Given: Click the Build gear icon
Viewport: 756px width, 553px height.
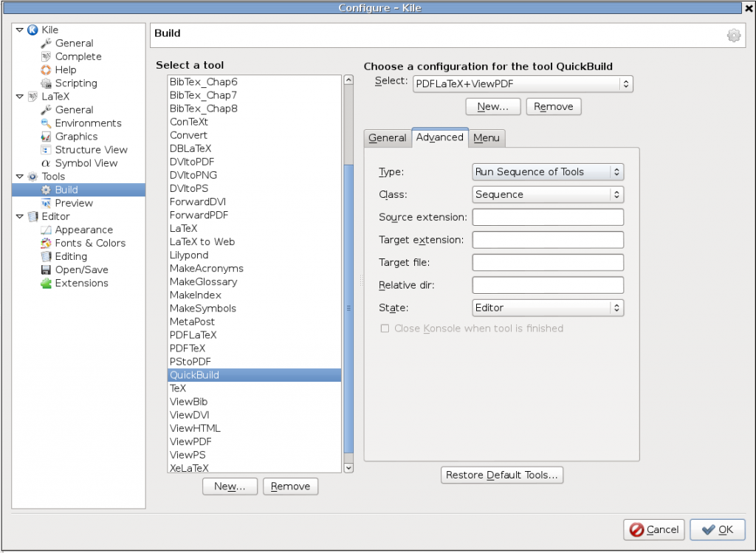Looking at the screenshot, I should point(46,190).
